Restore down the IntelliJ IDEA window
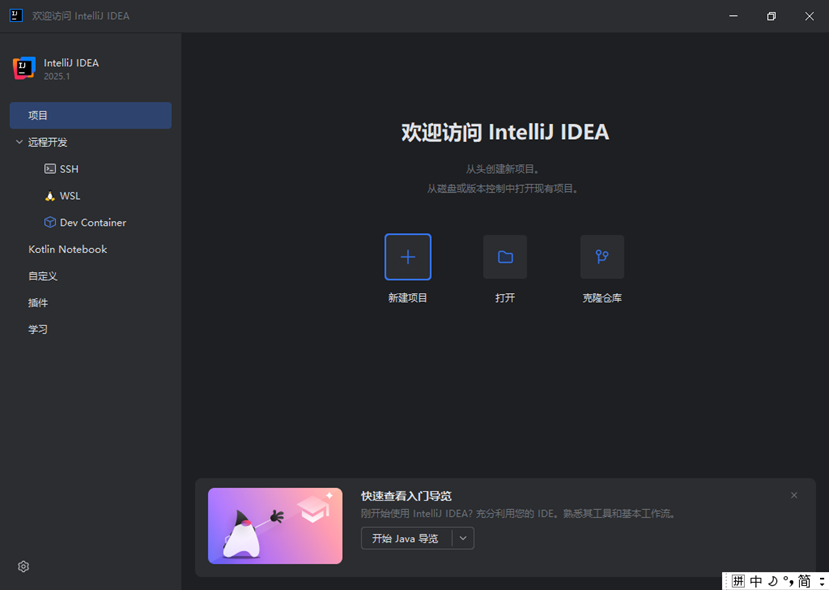This screenshot has height=590, width=829. pyautogui.click(x=771, y=16)
